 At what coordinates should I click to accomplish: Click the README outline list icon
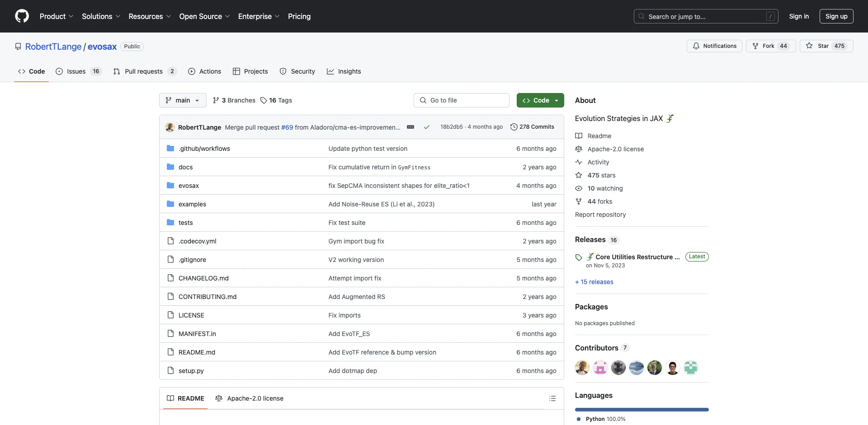[x=552, y=398]
